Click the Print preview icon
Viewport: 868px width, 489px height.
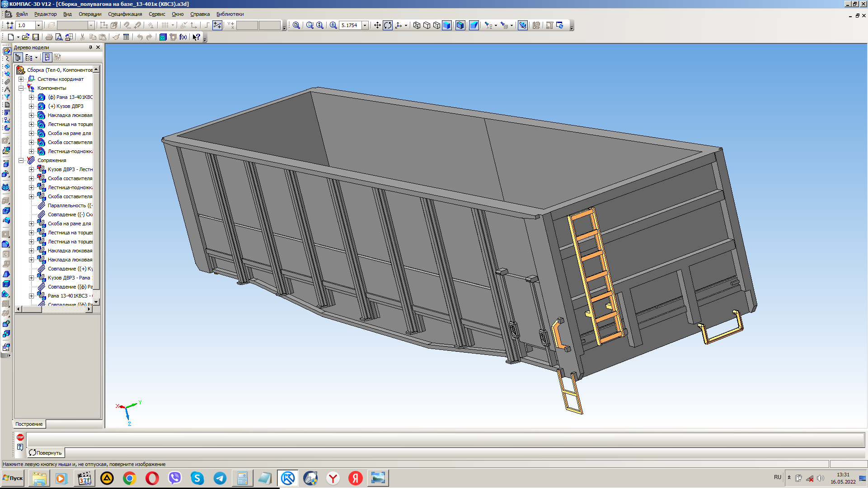pos(59,37)
